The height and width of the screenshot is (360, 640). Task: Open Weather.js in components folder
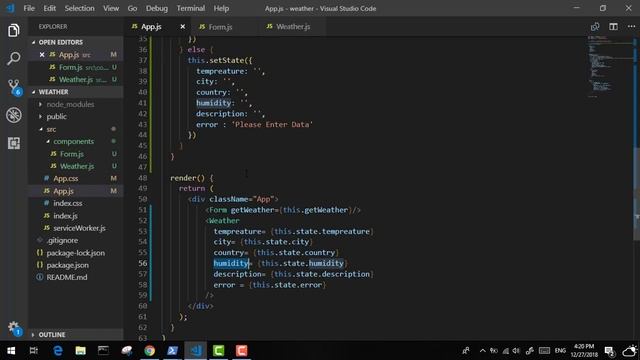[x=77, y=167]
